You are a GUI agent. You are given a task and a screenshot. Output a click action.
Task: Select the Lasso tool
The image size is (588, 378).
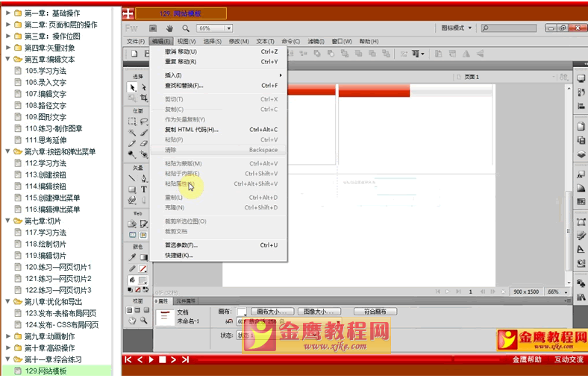tap(143, 122)
